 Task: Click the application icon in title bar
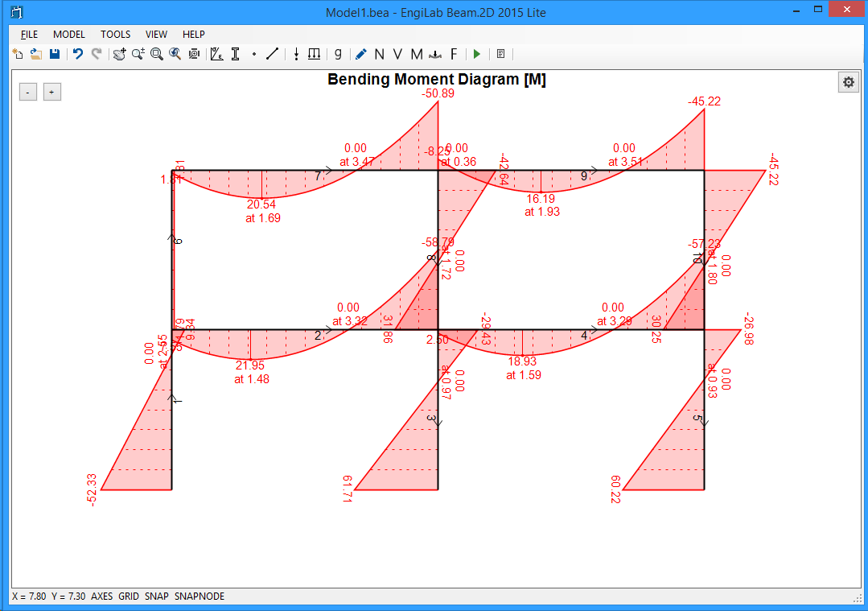pos(17,11)
